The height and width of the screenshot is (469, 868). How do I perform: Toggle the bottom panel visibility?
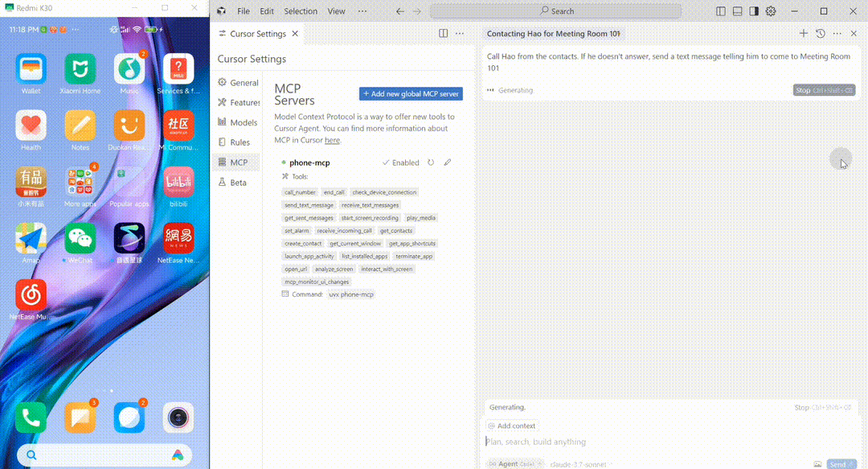tap(737, 11)
